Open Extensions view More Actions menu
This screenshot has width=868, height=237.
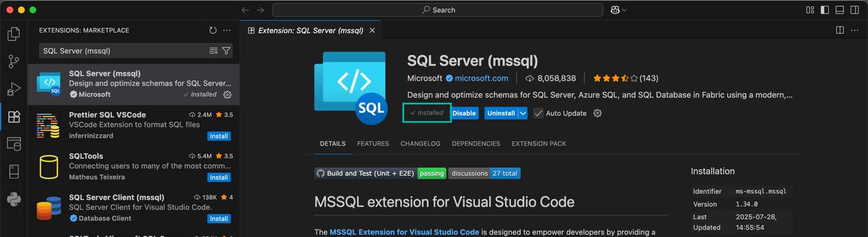point(227,30)
